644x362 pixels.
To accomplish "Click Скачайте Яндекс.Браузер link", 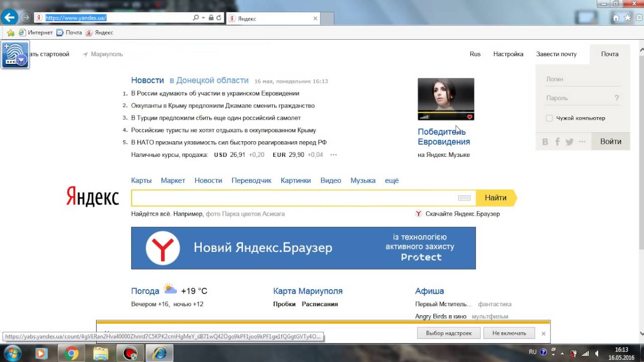I will click(x=462, y=214).
